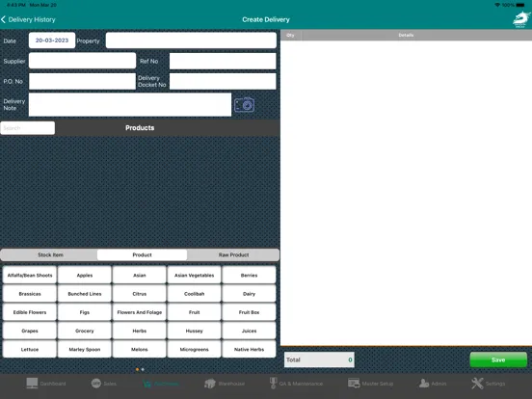Image resolution: width=532 pixels, height=399 pixels.
Task: Go back to Delivery History
Action: [x=28, y=19]
